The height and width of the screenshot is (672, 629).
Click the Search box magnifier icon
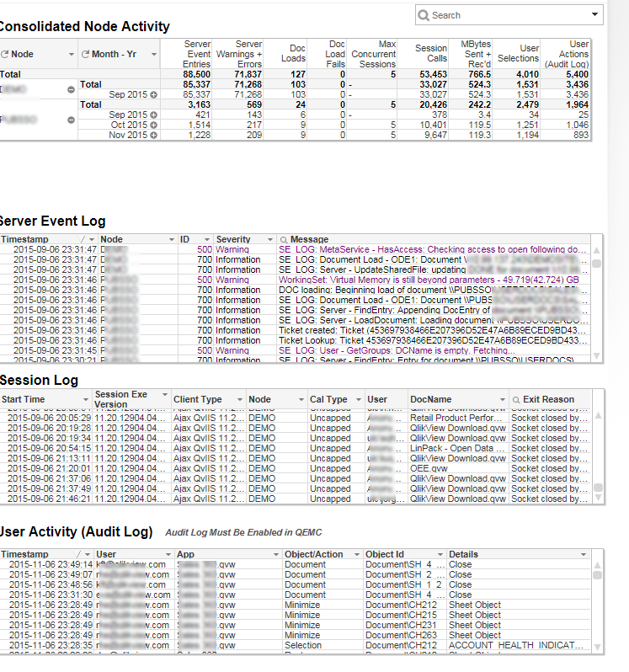point(424,15)
